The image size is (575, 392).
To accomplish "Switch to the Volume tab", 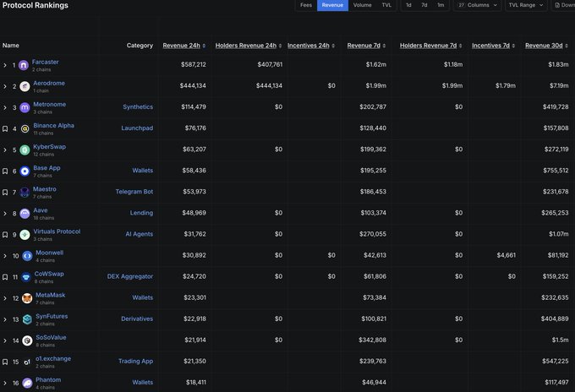I will coord(362,5).
